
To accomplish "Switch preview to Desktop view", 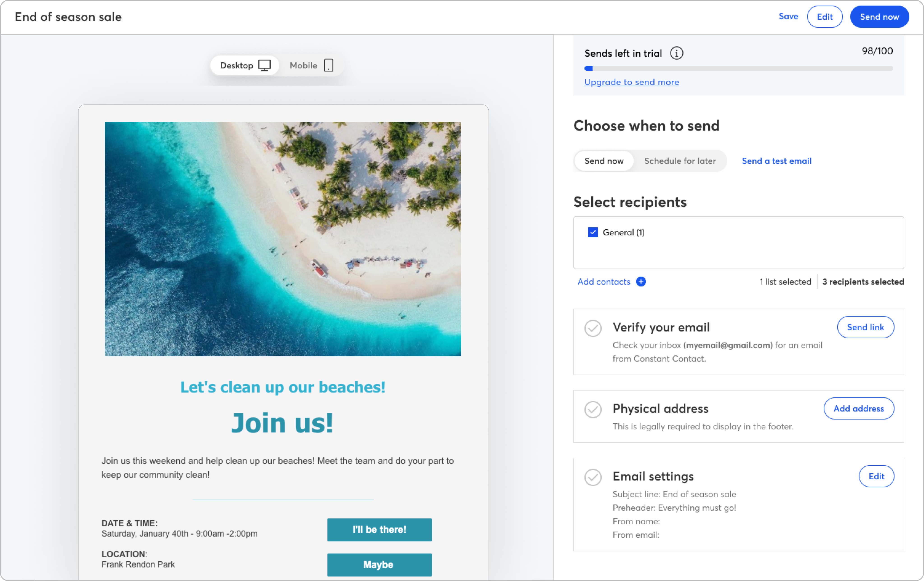I will tap(245, 65).
